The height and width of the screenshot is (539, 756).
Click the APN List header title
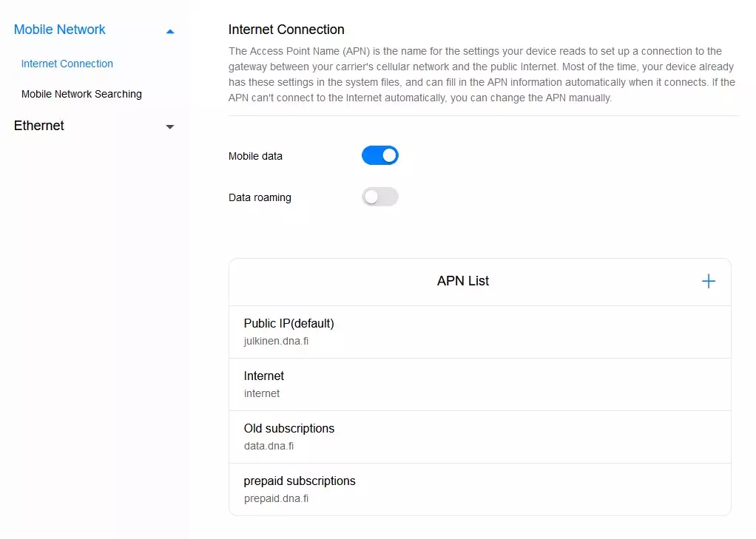(463, 281)
